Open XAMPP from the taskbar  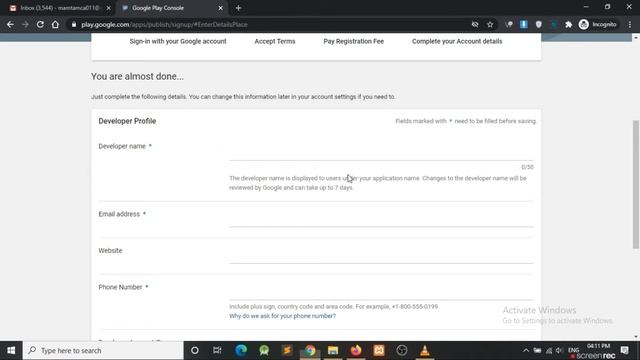click(379, 350)
